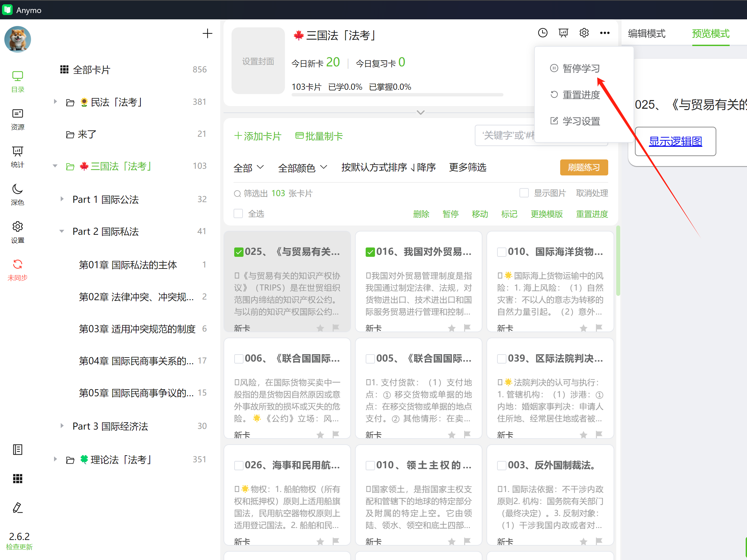Viewport: 747px width, 560px height.
Task: Click the card list scrollbar
Action: (618, 261)
